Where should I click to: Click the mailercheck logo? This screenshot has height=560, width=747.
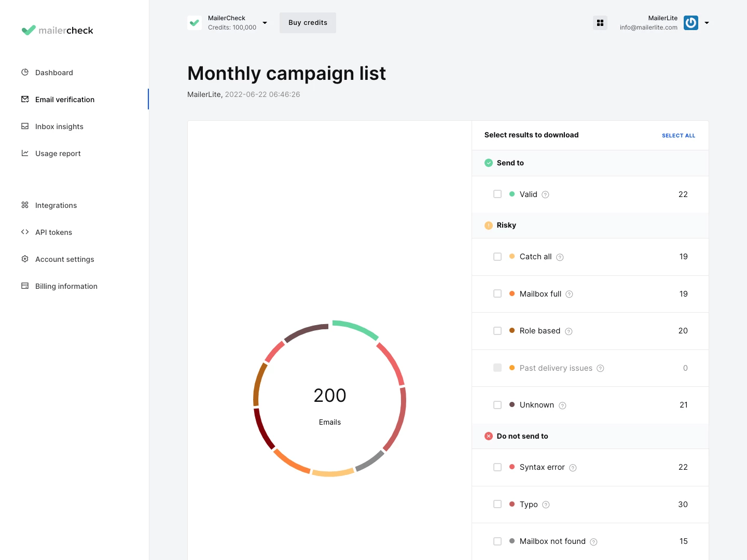point(58,31)
